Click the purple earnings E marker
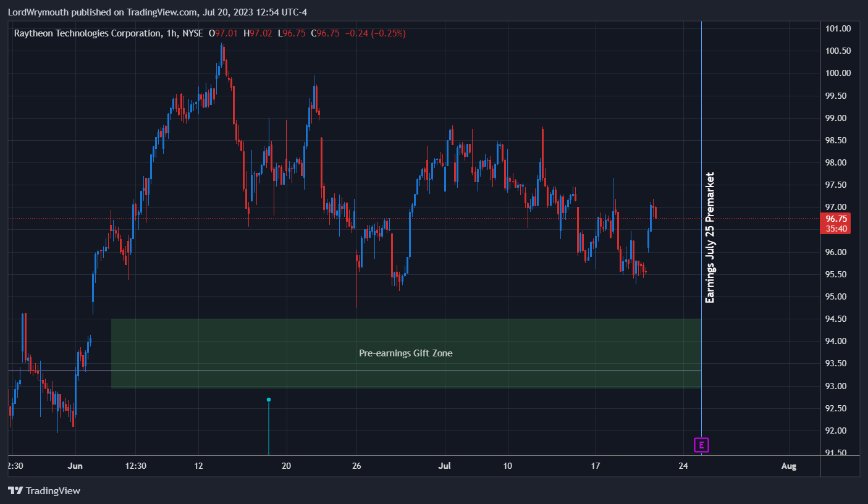 coord(701,445)
